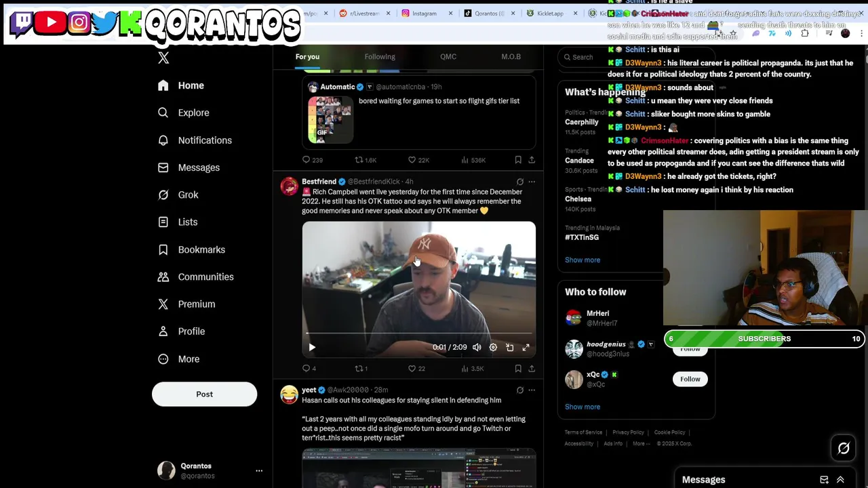Image resolution: width=868 pixels, height=488 pixels.
Task: Expand the Messages drawer
Action: point(840,480)
